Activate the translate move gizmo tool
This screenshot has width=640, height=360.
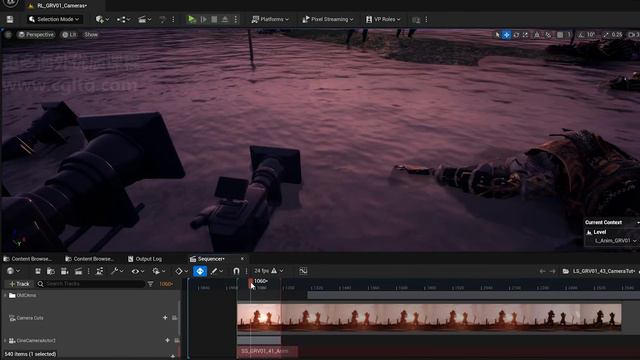click(x=507, y=35)
